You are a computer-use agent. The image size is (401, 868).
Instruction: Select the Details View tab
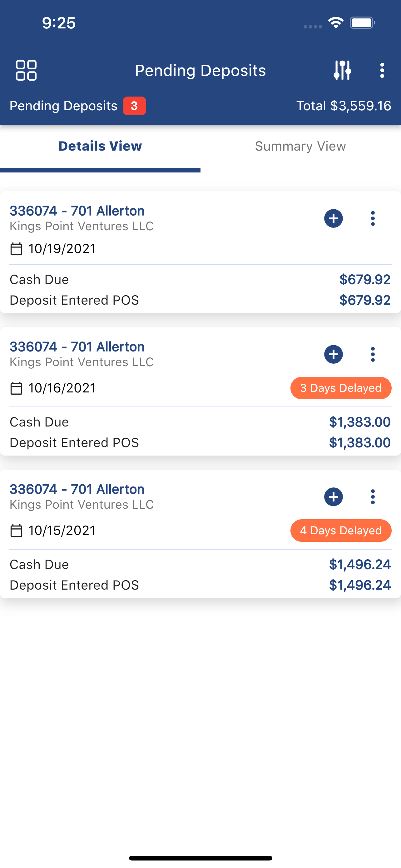pyautogui.click(x=100, y=146)
